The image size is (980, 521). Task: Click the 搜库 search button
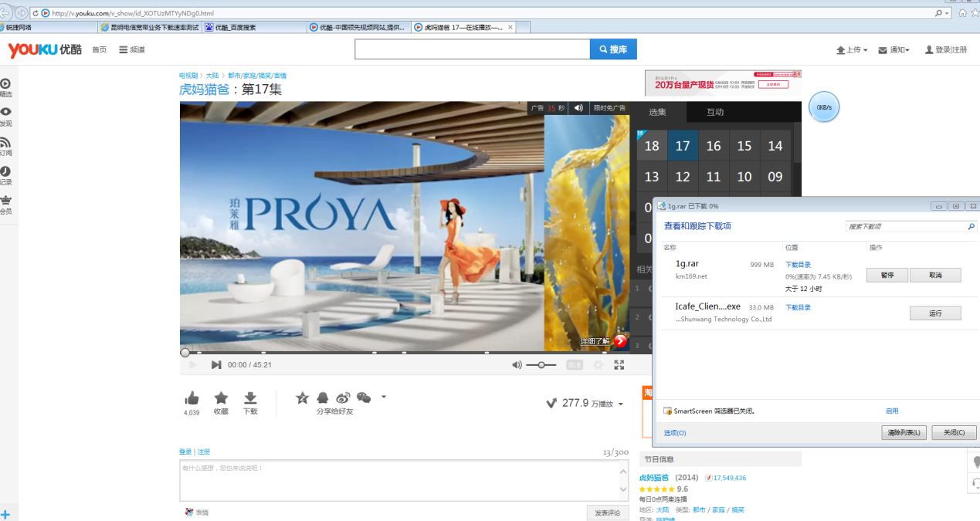point(613,49)
